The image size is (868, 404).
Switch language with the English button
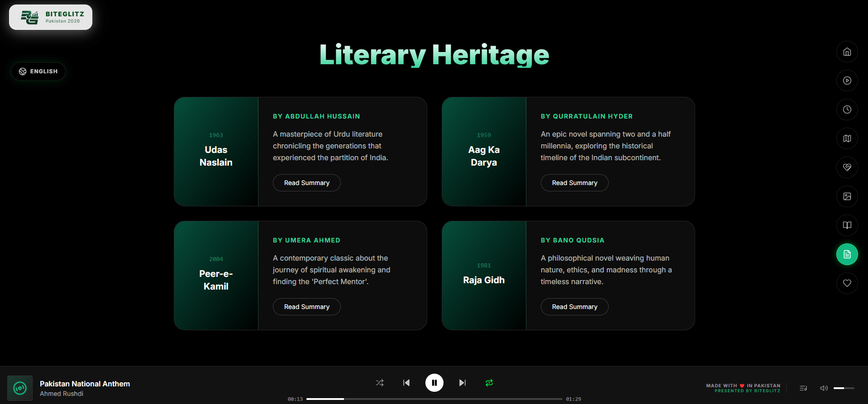(x=38, y=71)
